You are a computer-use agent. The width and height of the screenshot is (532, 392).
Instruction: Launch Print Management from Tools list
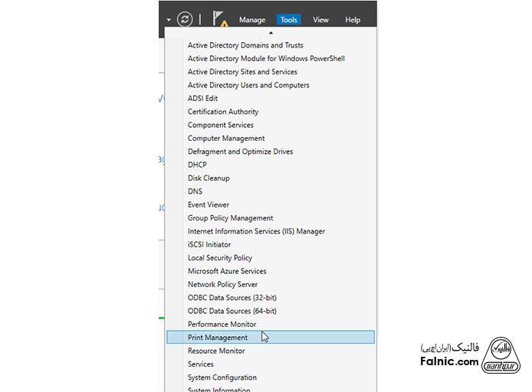(x=218, y=338)
